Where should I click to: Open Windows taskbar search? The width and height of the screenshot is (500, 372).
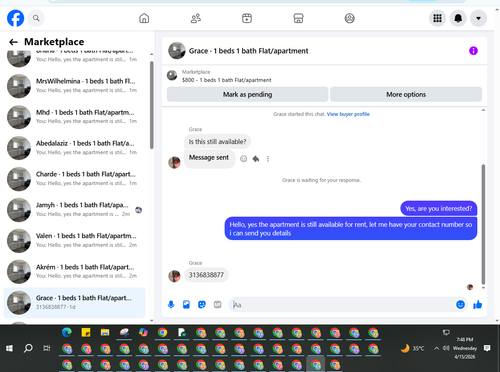click(28, 348)
